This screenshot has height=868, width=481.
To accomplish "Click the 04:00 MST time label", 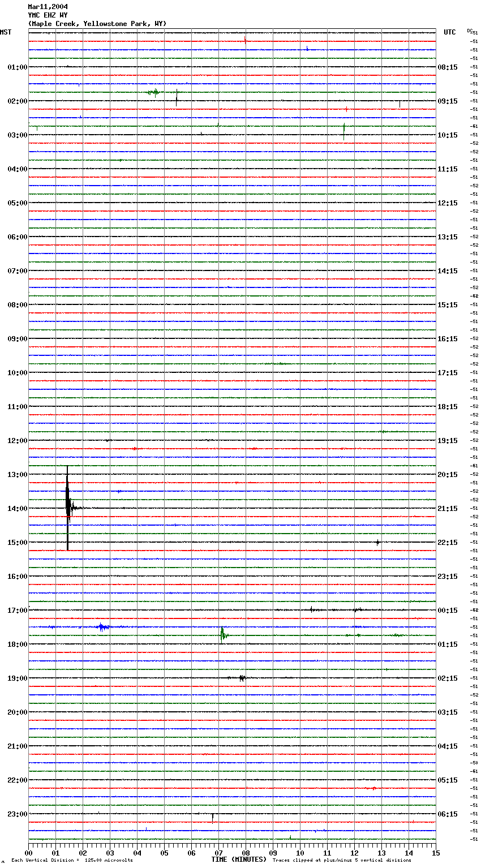I will pos(18,169).
